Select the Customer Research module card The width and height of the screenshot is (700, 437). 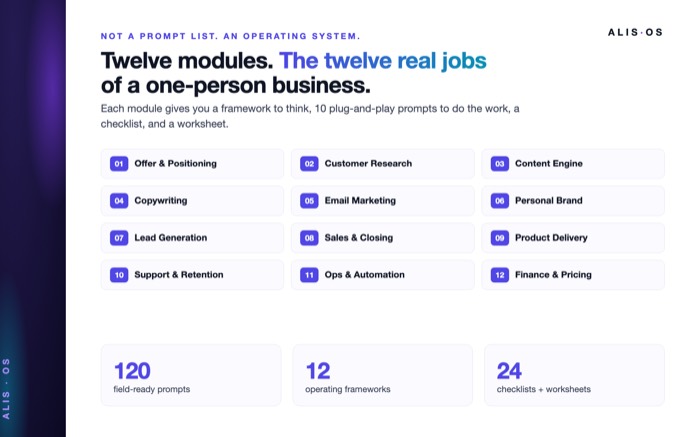(x=383, y=164)
